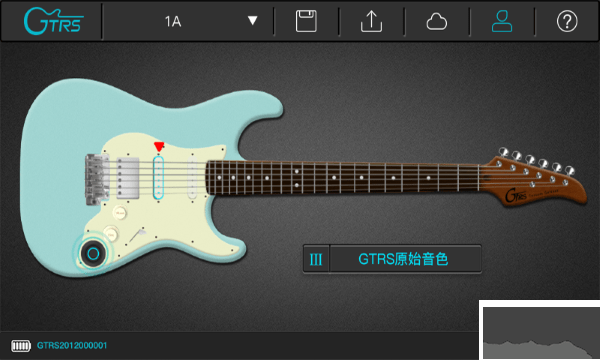Viewport: 600px width, 360px height.
Task: Click the red pickup position marker
Action: click(x=159, y=147)
